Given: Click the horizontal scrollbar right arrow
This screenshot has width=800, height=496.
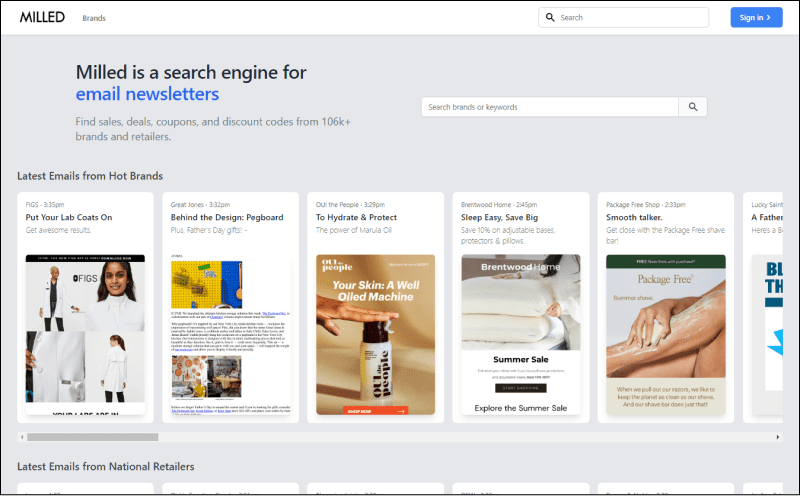Looking at the screenshot, I should pos(778,437).
